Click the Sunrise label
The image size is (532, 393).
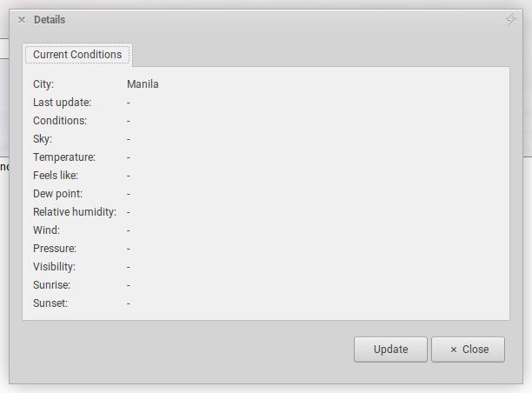point(51,285)
